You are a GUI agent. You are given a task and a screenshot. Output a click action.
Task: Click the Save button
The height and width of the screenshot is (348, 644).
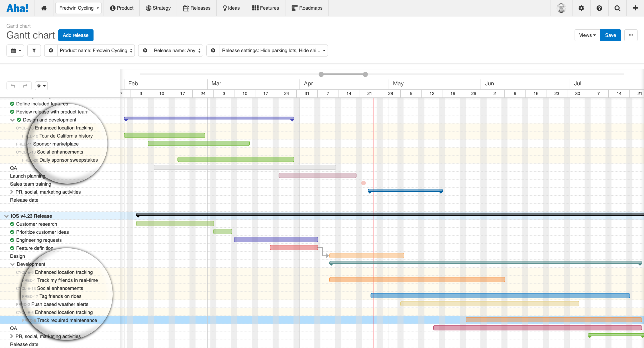click(611, 35)
